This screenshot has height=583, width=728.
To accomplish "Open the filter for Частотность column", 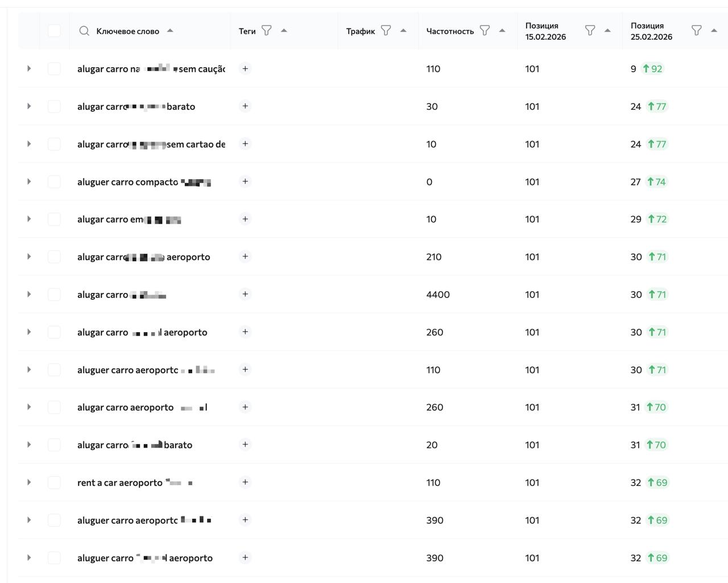I will 485,31.
